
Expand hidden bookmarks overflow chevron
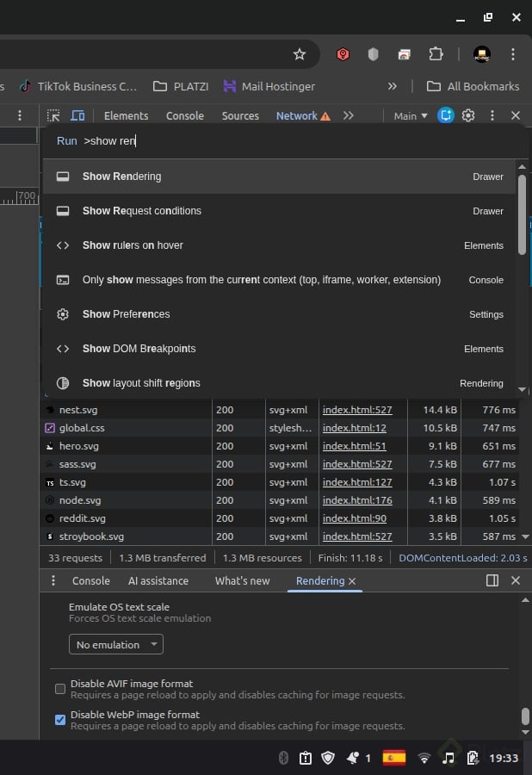point(393,86)
